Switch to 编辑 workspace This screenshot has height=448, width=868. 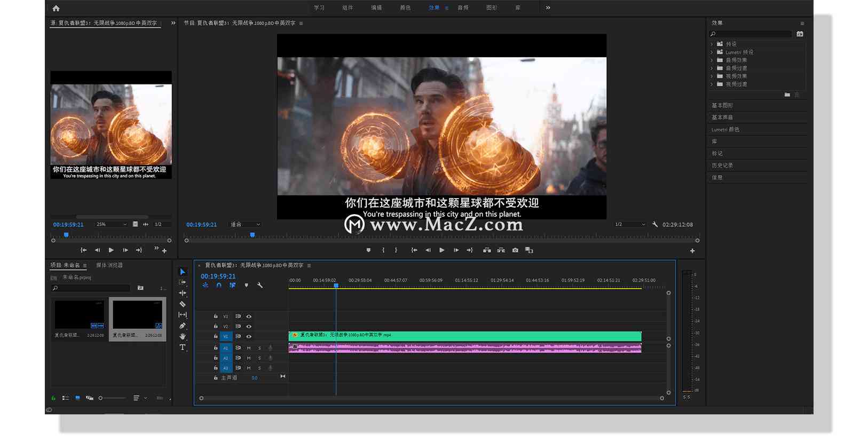pos(376,8)
